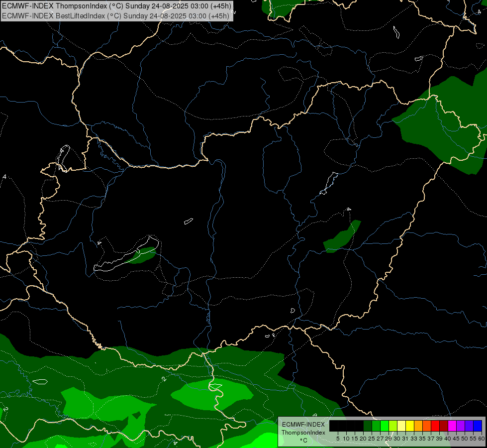Click the orange-red 35–37 legend swatch
The height and width of the screenshot is (448, 487).
[427, 426]
